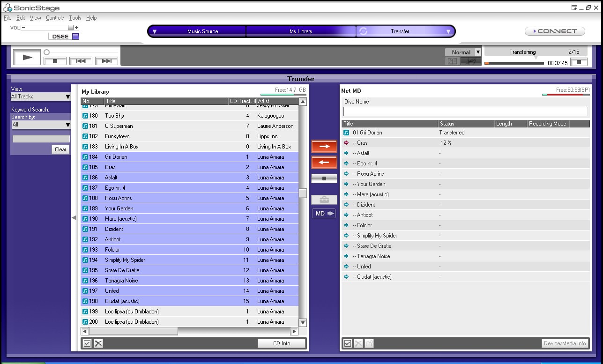This screenshot has width=603, height=364.
Task: Click the library horizontal scrollbar right arrow
Action: click(294, 331)
